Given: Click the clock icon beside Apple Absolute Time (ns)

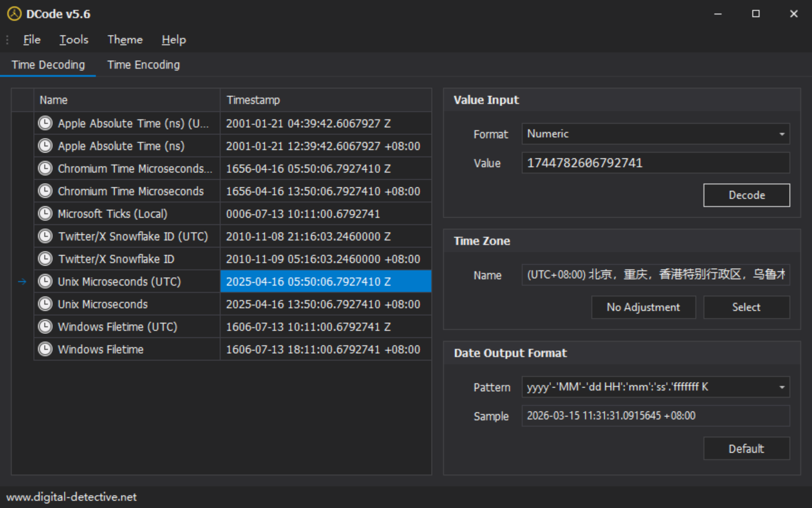Looking at the screenshot, I should [x=45, y=146].
